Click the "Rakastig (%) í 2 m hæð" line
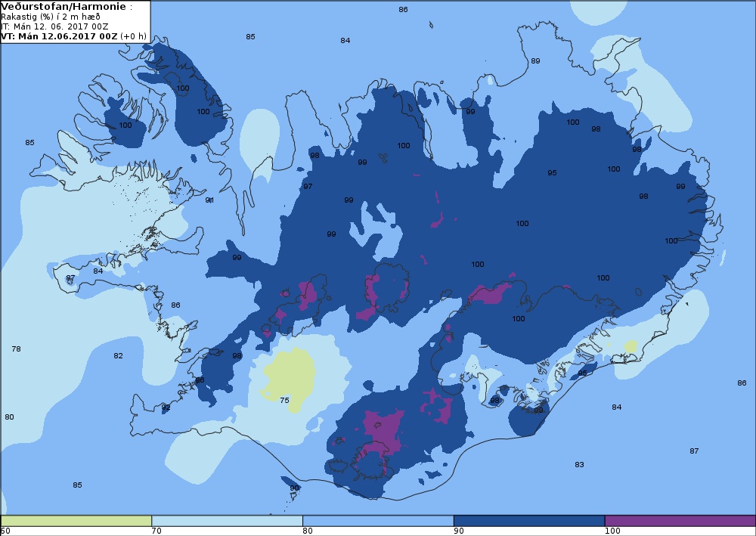 tap(51, 17)
